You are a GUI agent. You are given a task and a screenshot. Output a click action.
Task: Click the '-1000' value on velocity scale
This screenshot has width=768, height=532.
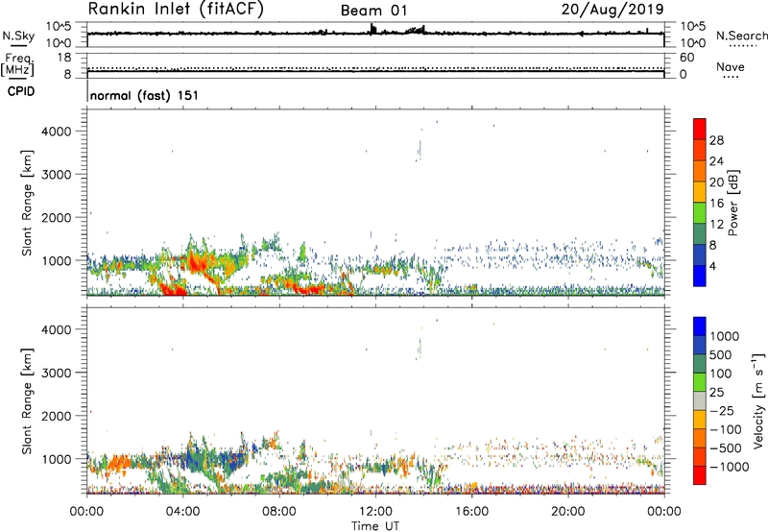730,467
